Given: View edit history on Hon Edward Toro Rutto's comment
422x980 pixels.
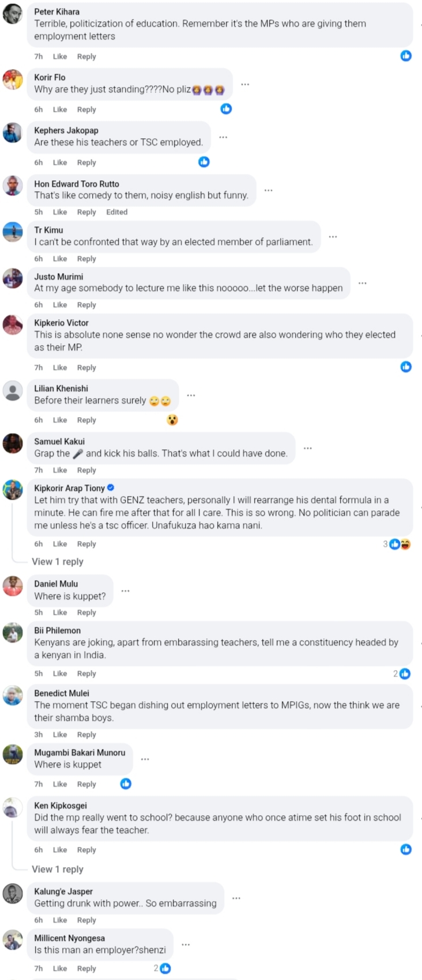Looking at the screenshot, I should tap(116, 212).
